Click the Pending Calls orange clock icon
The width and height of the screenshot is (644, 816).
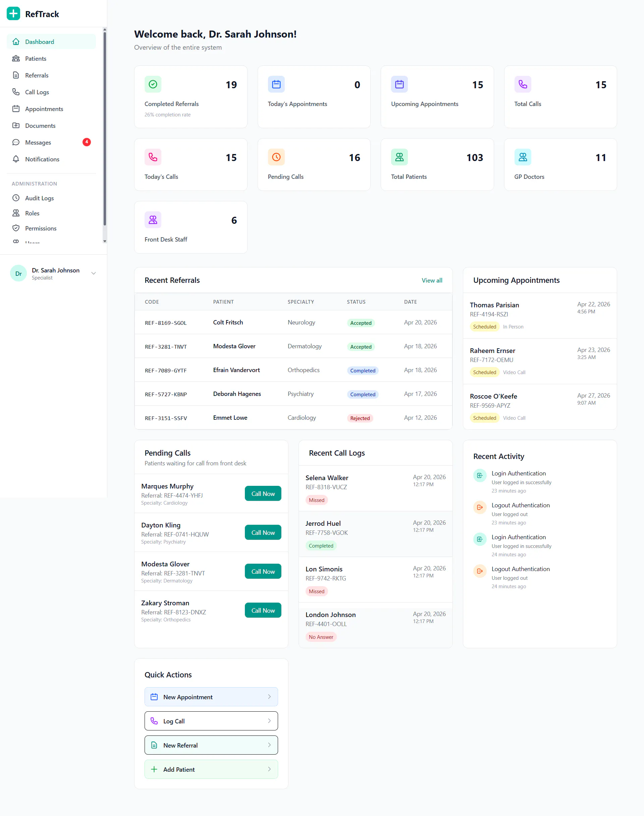(x=276, y=157)
